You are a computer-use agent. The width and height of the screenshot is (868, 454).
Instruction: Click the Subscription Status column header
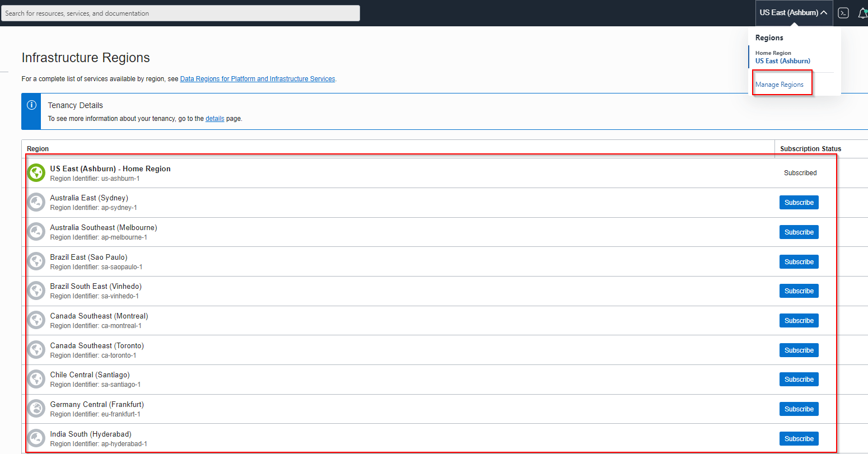pos(810,149)
